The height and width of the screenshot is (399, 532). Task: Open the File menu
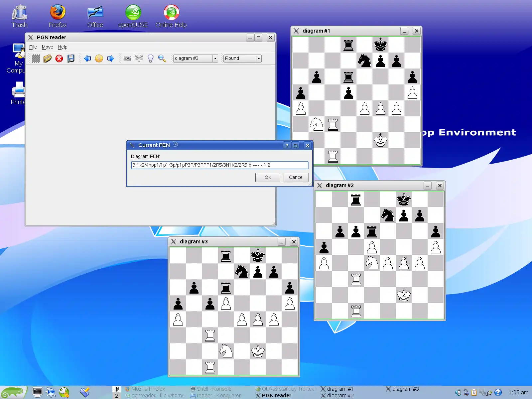click(33, 47)
